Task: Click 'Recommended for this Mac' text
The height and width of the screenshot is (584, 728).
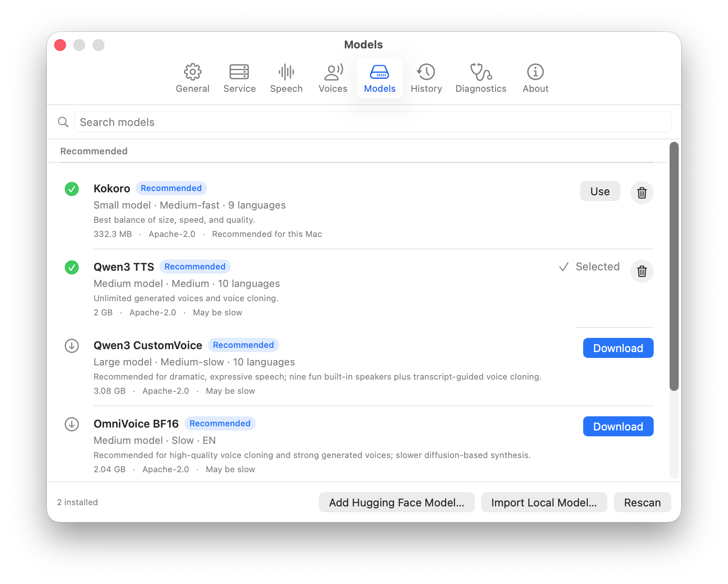Action: click(267, 234)
